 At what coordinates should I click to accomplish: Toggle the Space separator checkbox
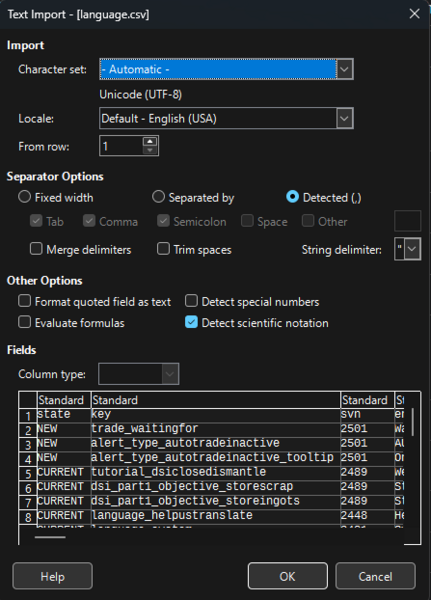247,221
